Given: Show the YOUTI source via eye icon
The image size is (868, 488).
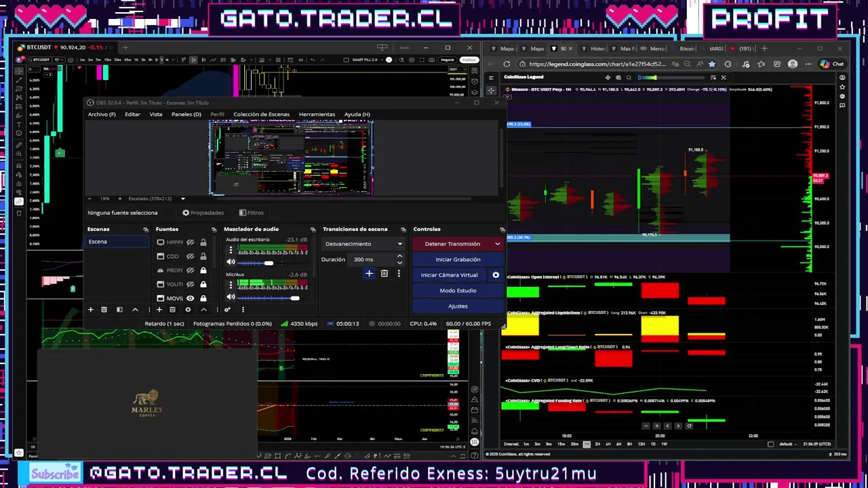Looking at the screenshot, I should 191,284.
